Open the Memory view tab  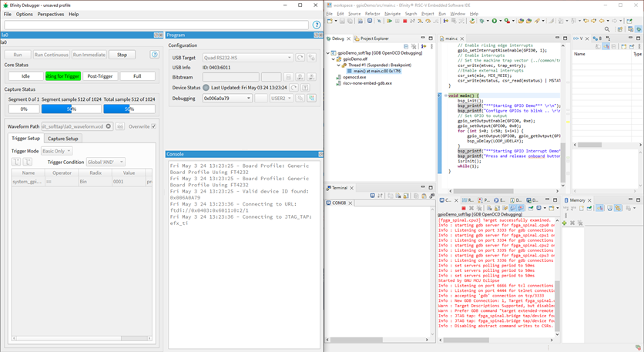pos(577,200)
